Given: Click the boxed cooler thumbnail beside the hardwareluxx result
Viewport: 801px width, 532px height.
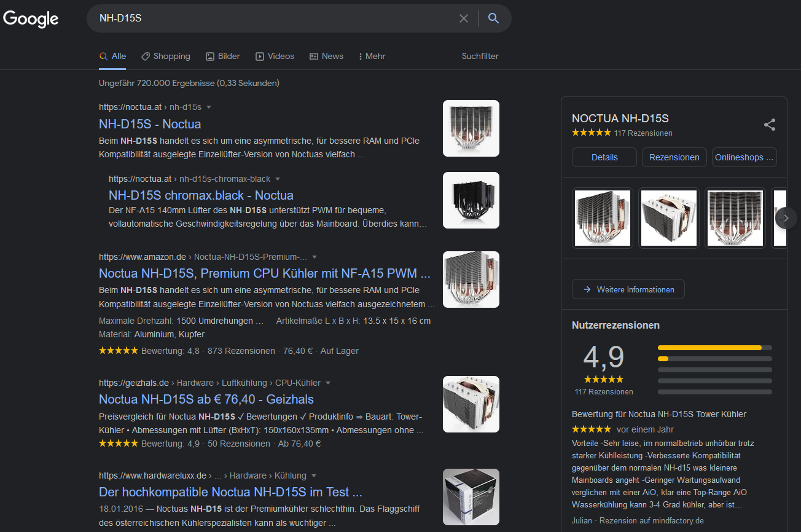Looking at the screenshot, I should 471,497.
